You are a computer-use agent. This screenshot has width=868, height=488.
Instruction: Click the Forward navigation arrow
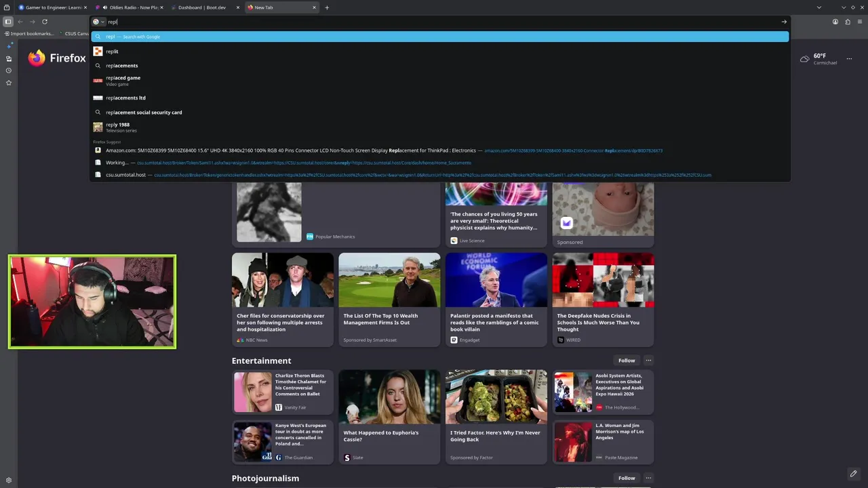coord(32,22)
